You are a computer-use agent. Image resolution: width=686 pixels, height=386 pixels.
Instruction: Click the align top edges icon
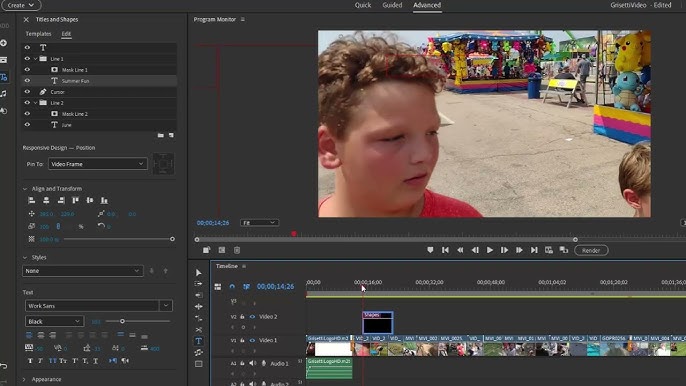75,200
